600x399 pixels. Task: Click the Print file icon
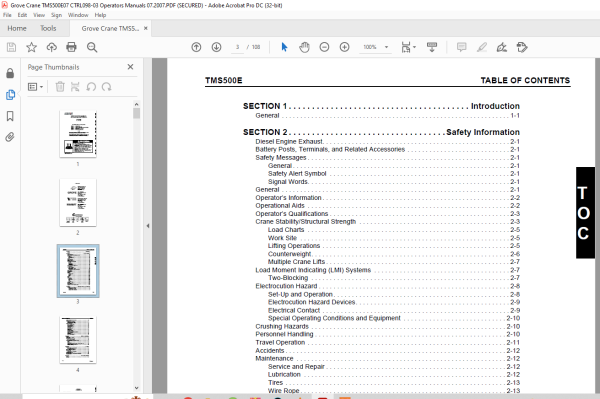coord(71,47)
